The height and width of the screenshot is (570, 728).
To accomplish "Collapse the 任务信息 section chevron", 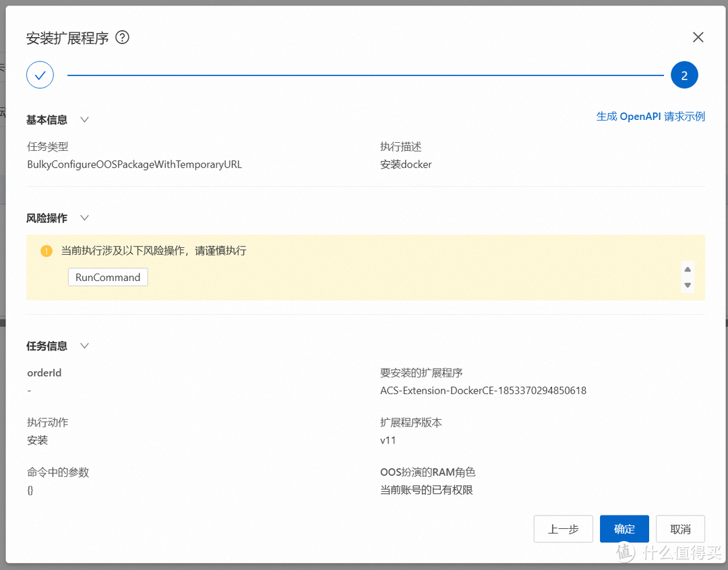I will (x=84, y=346).
